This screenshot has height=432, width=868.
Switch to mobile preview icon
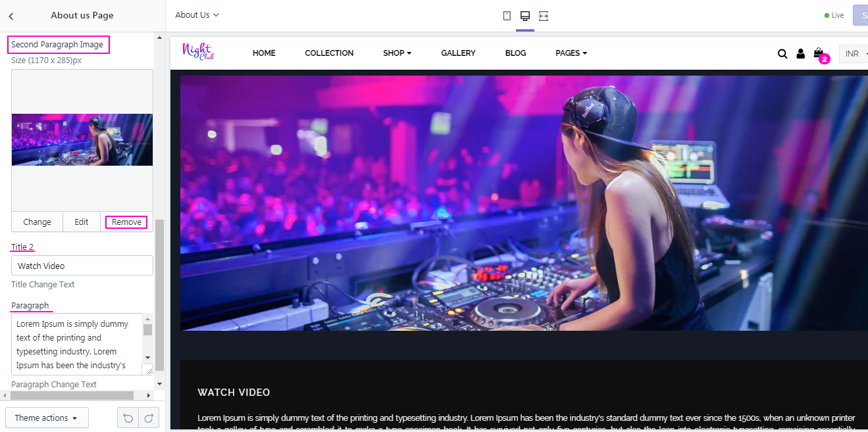507,16
